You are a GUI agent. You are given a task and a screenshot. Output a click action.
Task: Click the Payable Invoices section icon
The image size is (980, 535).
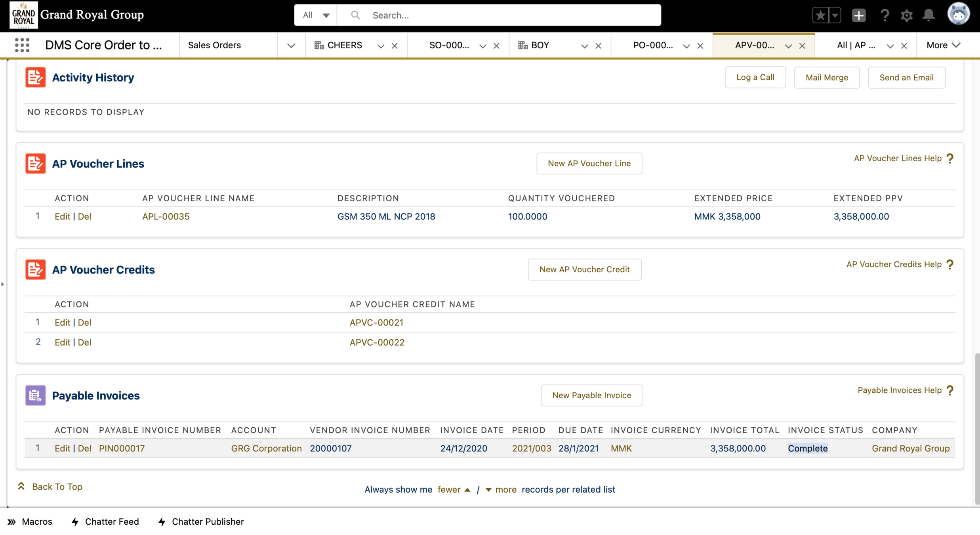(35, 395)
